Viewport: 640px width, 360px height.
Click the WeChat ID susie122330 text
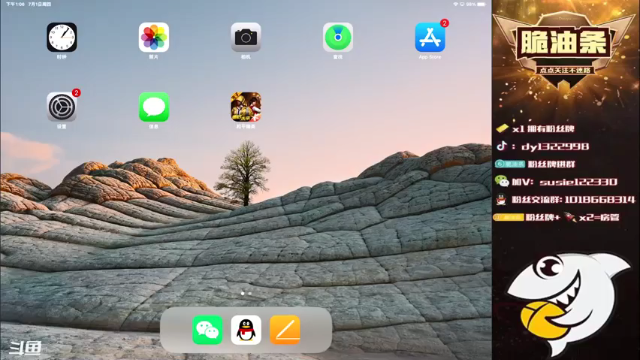click(578, 182)
